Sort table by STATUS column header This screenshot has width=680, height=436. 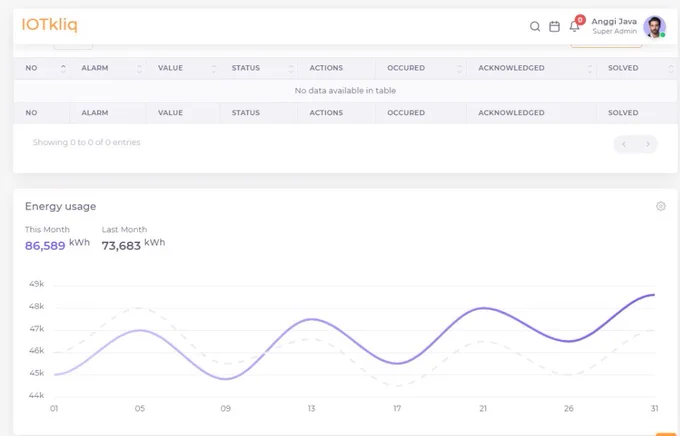click(259, 68)
